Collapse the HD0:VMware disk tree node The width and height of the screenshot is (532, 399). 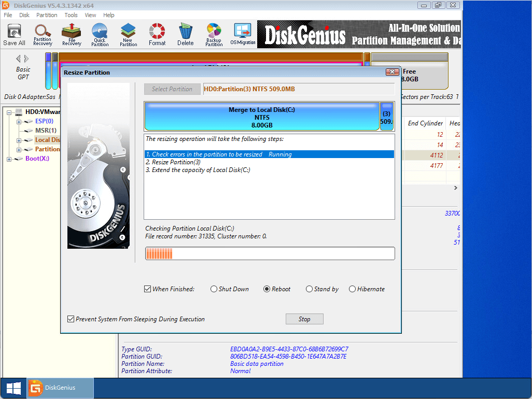[x=9, y=112]
